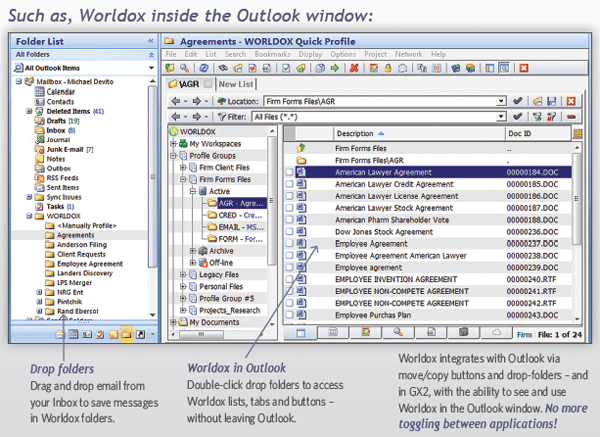The width and height of the screenshot is (600, 437).
Task: Expand the Legacy Files node
Action: (183, 274)
